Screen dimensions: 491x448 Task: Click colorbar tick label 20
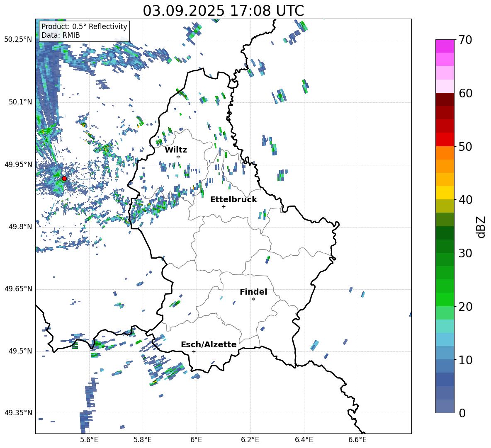(x=465, y=307)
